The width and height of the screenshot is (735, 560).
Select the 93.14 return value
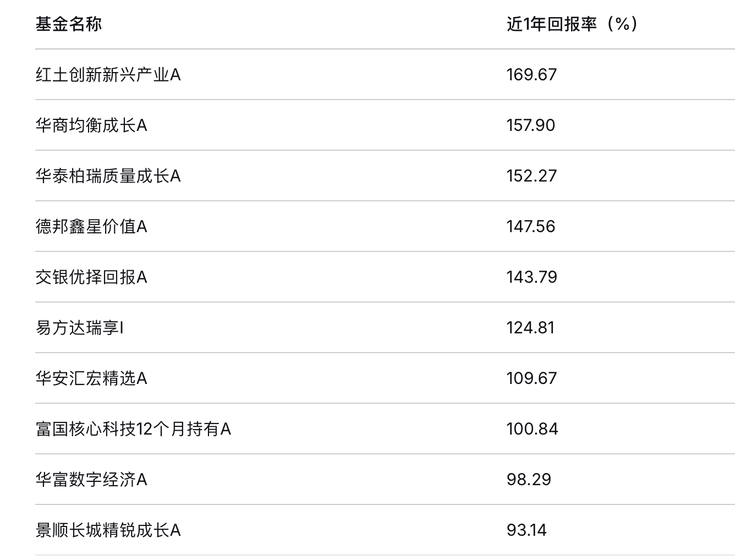click(526, 530)
